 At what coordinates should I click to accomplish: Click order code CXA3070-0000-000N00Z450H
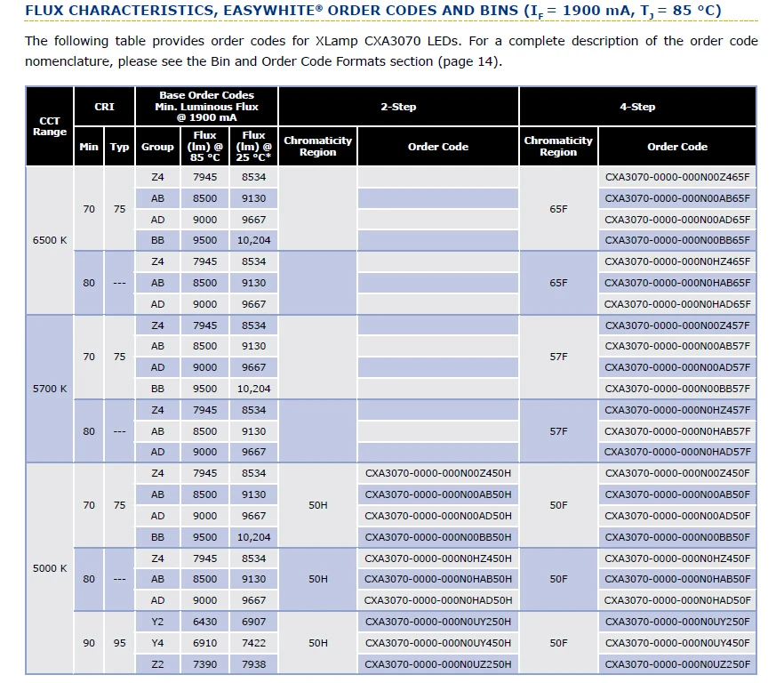[x=438, y=473]
